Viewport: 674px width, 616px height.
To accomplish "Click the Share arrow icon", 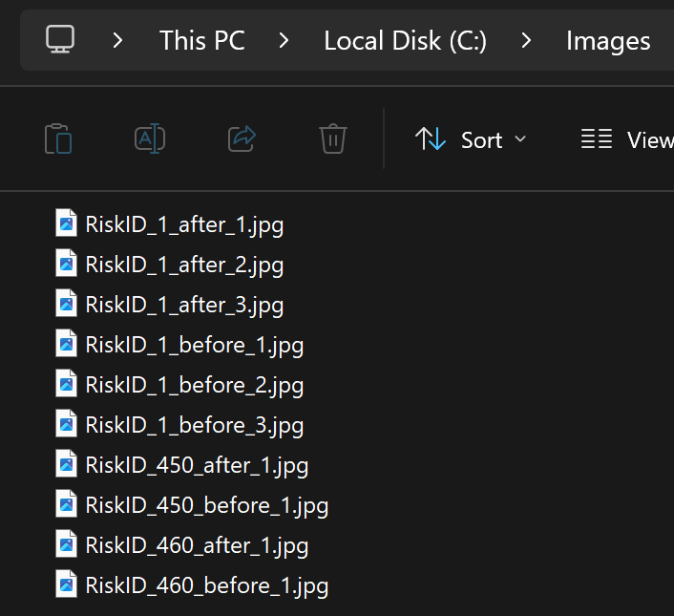I will [242, 139].
